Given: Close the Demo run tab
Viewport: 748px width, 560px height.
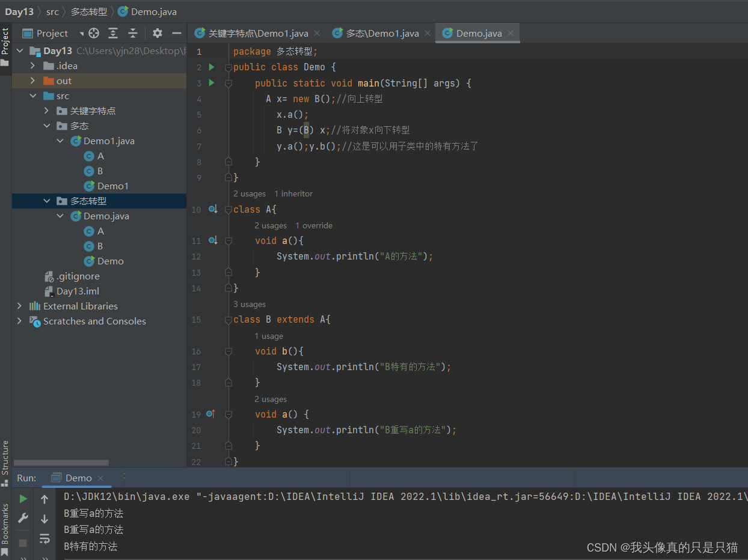Looking at the screenshot, I should tap(100, 478).
